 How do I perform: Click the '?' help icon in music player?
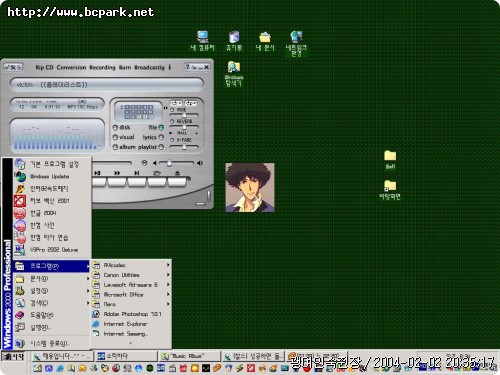coord(187,67)
